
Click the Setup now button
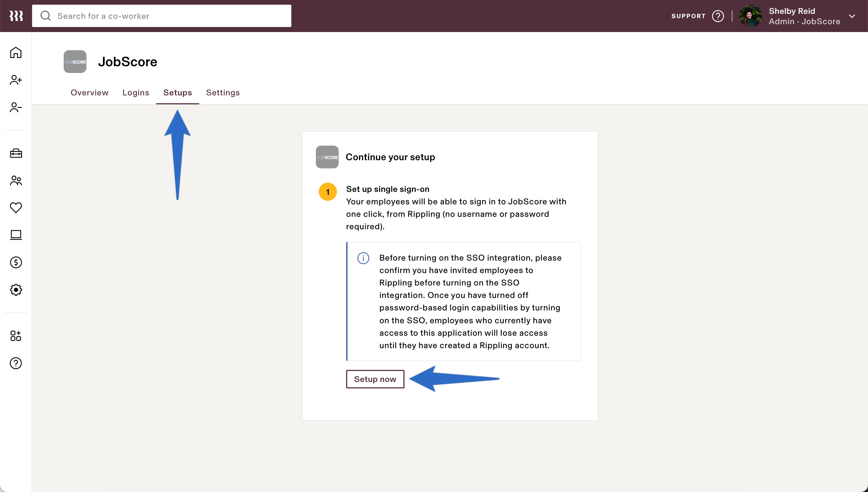click(x=375, y=379)
